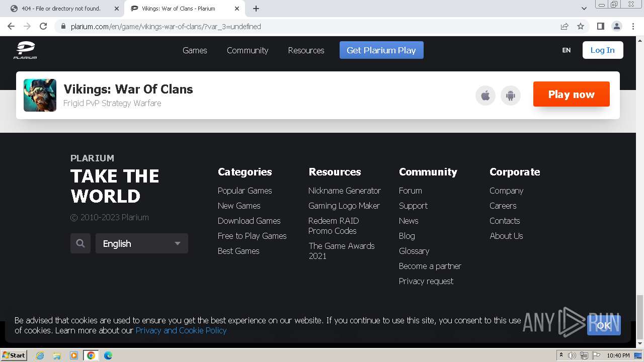Screen dimensions: 644x362
Task: Open Popular Games link
Action: click(245, 191)
